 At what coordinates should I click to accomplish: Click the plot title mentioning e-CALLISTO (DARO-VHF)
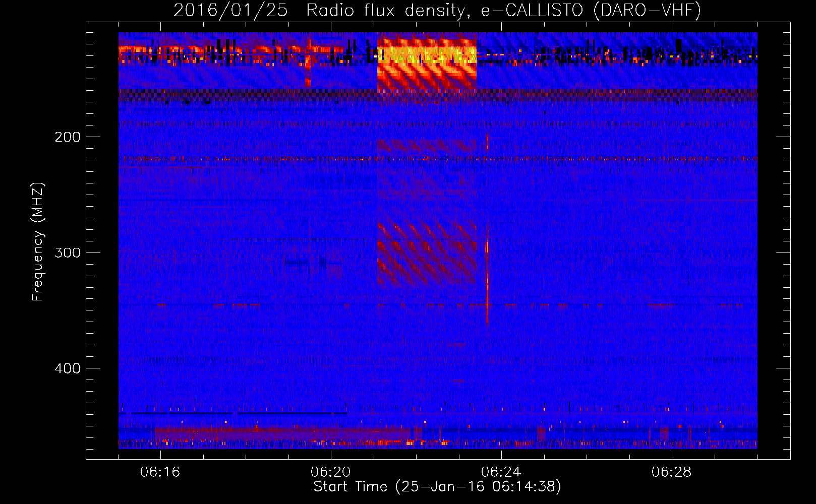[437, 10]
